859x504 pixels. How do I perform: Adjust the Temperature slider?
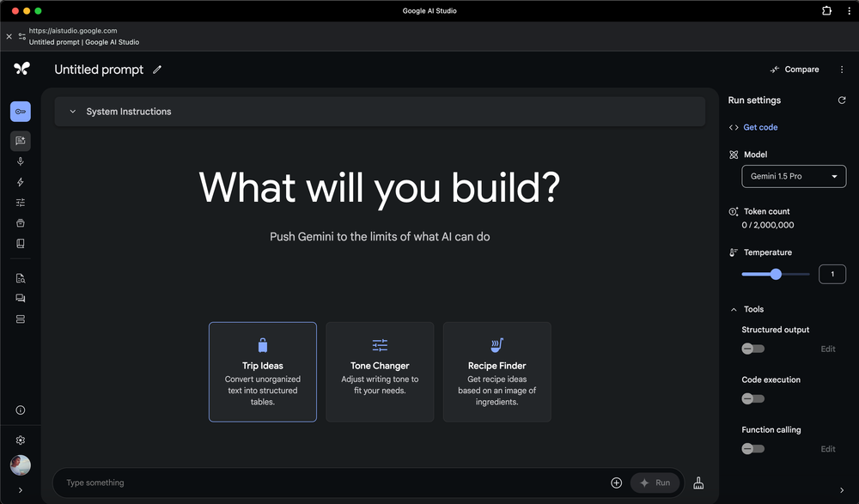pyautogui.click(x=776, y=274)
